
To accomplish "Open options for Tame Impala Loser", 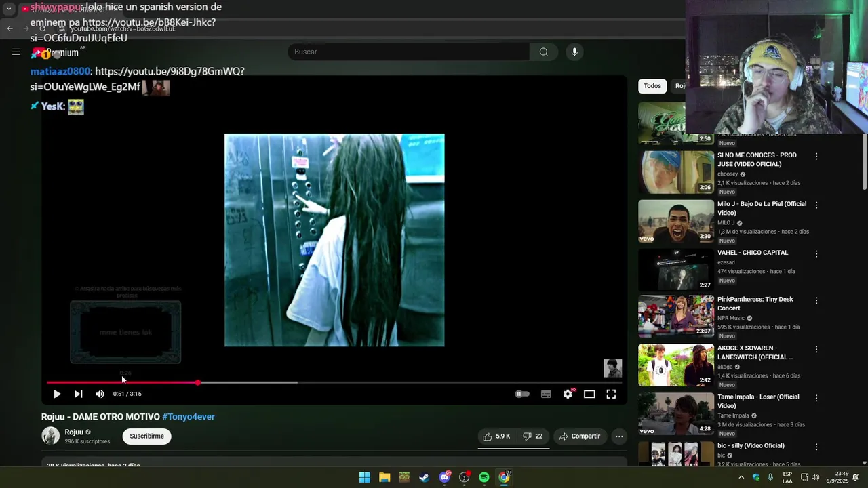I will coord(816,399).
